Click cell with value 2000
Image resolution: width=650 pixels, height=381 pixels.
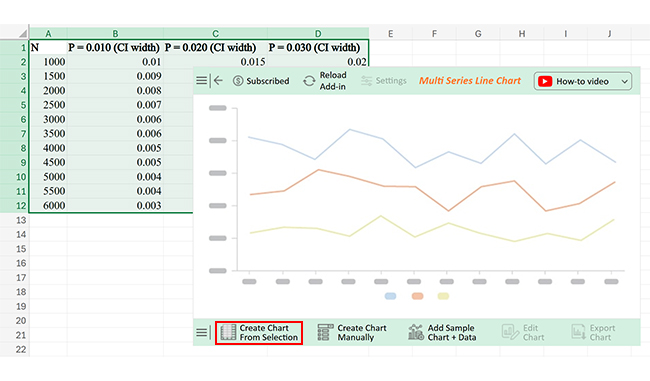pyautogui.click(x=48, y=90)
